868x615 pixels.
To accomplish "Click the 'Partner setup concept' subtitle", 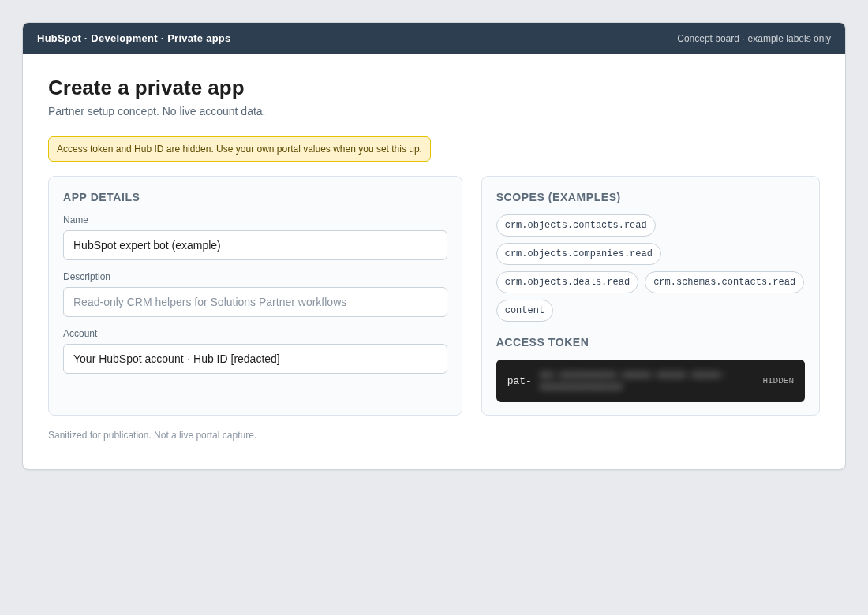I will (x=157, y=111).
